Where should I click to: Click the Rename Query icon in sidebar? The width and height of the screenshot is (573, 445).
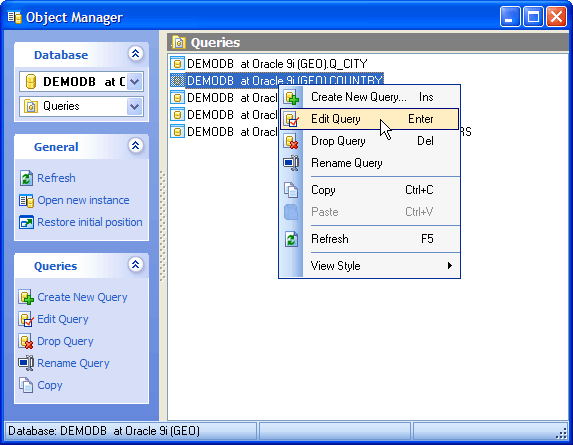pyautogui.click(x=26, y=363)
